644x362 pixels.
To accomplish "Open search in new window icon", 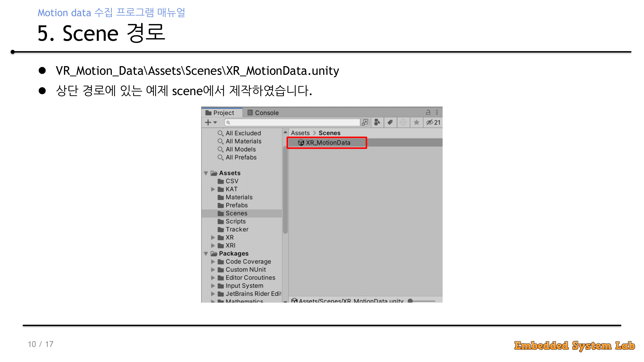I will pos(365,122).
